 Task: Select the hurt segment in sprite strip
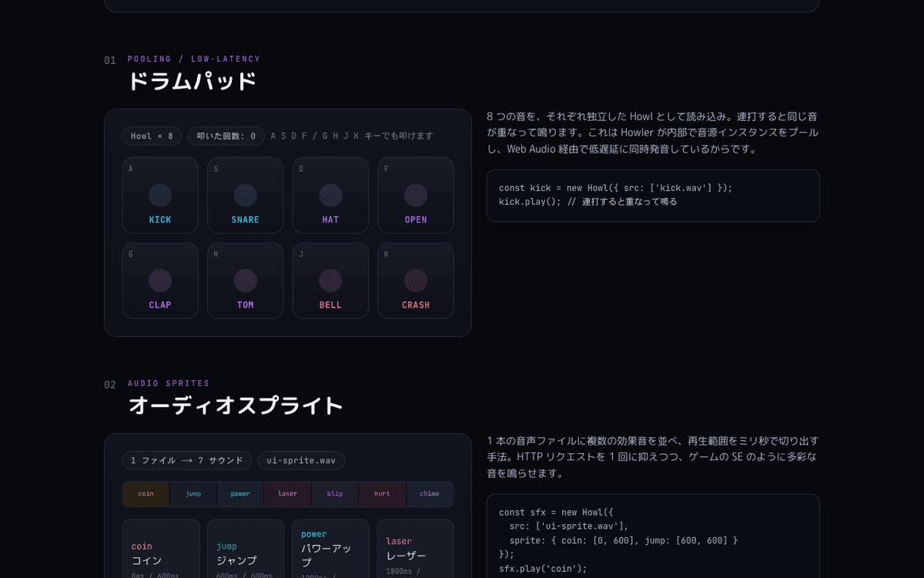coord(382,494)
